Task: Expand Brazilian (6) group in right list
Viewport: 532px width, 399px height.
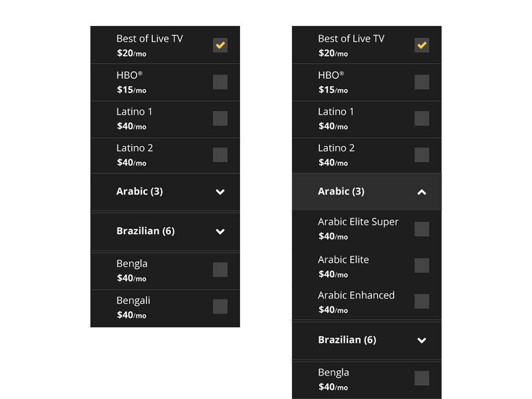Action: coord(422,340)
